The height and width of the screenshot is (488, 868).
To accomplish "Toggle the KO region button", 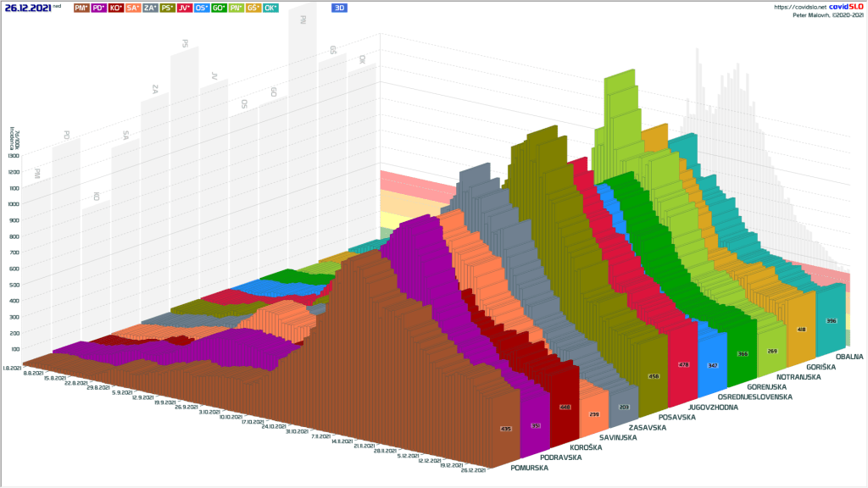I will [x=116, y=8].
